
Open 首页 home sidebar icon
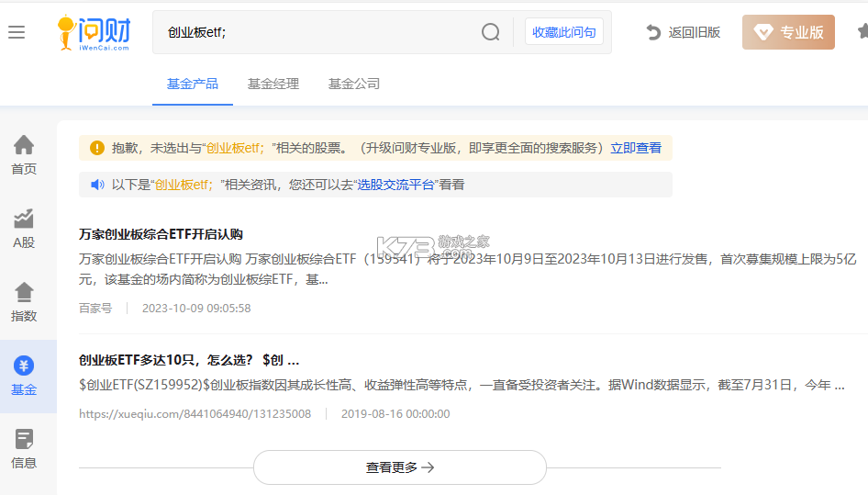(x=24, y=145)
